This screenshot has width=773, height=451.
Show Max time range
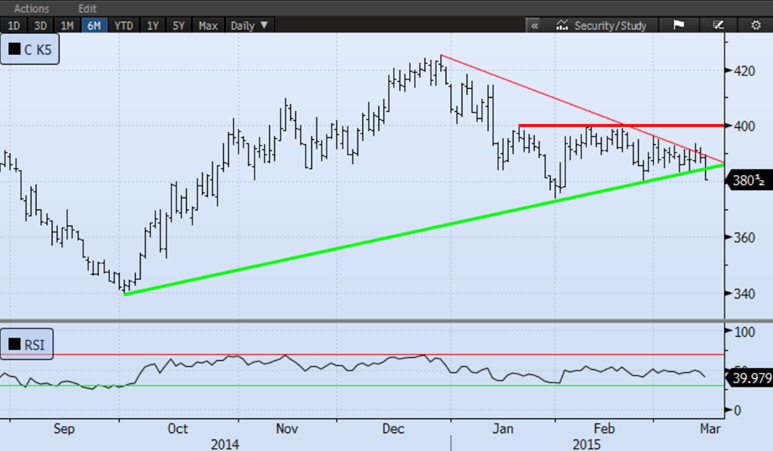[x=208, y=25]
